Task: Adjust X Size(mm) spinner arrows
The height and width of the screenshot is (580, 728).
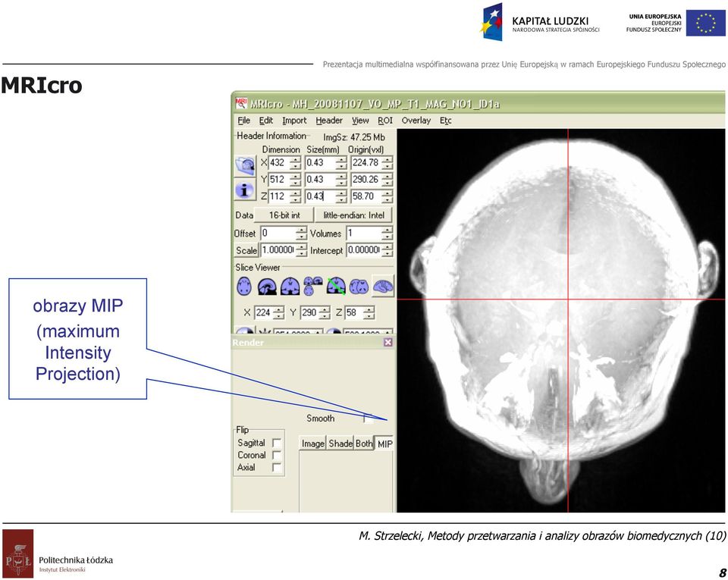Action: (x=341, y=163)
